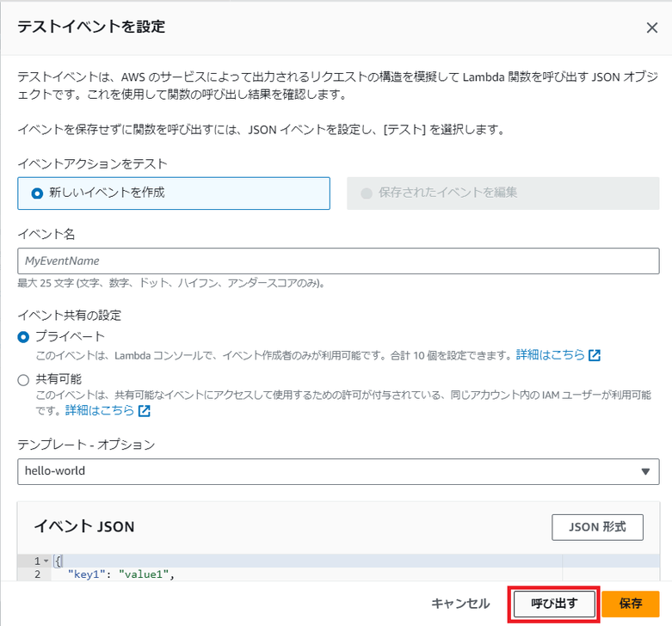Screen dimensions: 672x626
Task: Click the "key1" text in editor
Action: (x=87, y=574)
